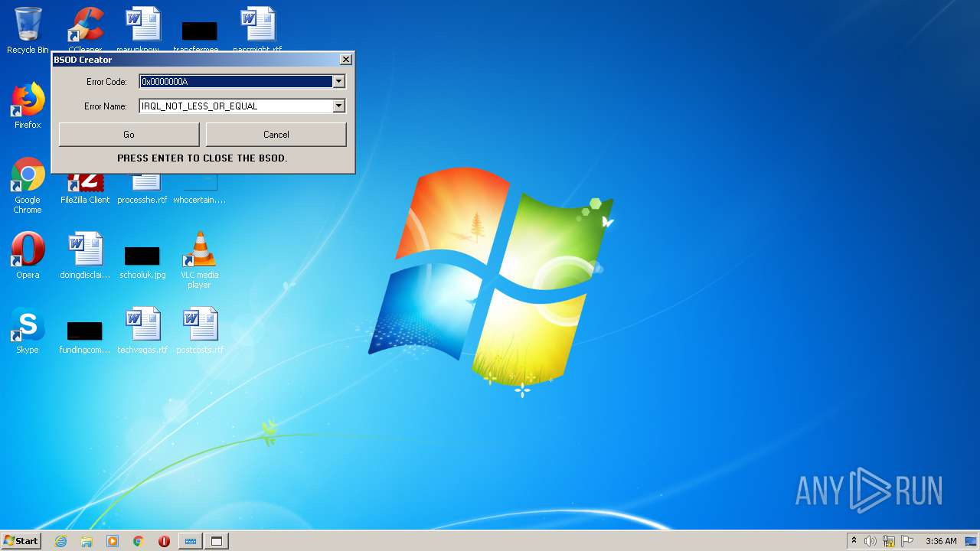Select the doingdisclai Word document icon
Viewport: 980px width, 551px height.
[x=85, y=255]
